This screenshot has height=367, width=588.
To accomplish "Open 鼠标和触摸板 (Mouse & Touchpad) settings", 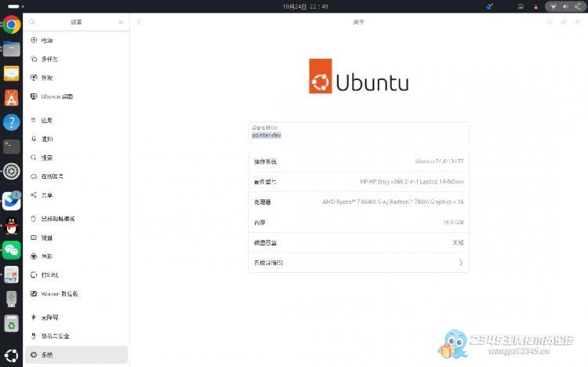I will (57, 219).
